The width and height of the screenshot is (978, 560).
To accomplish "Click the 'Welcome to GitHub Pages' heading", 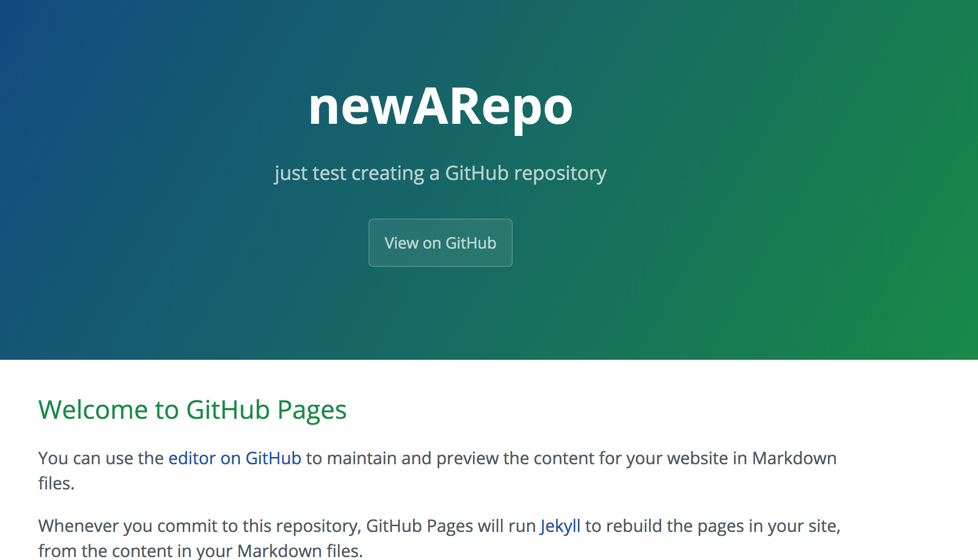I will click(192, 410).
